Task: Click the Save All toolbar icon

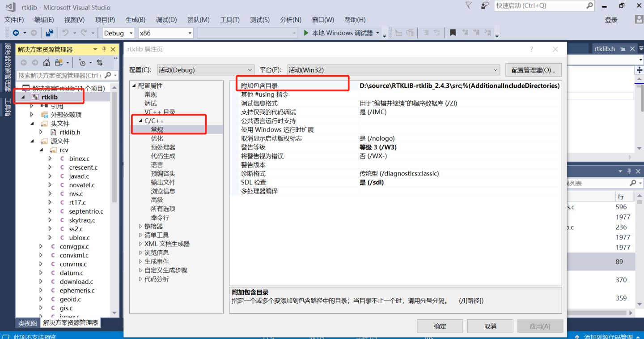Action: 49,33
